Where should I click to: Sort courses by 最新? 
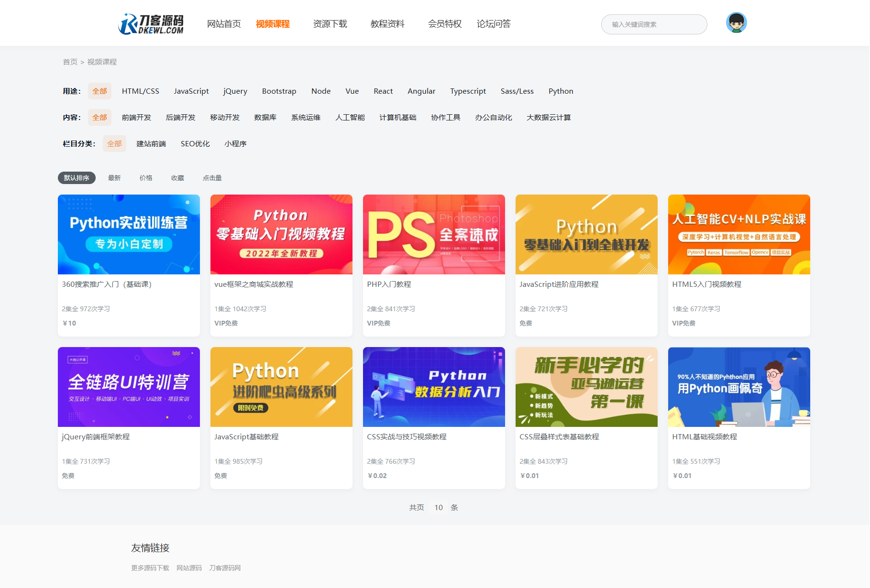pyautogui.click(x=114, y=177)
